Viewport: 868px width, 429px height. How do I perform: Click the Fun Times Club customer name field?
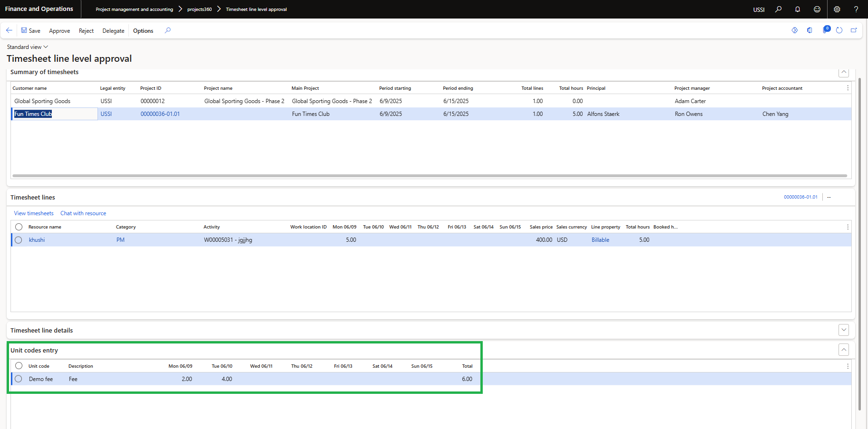[54, 114]
